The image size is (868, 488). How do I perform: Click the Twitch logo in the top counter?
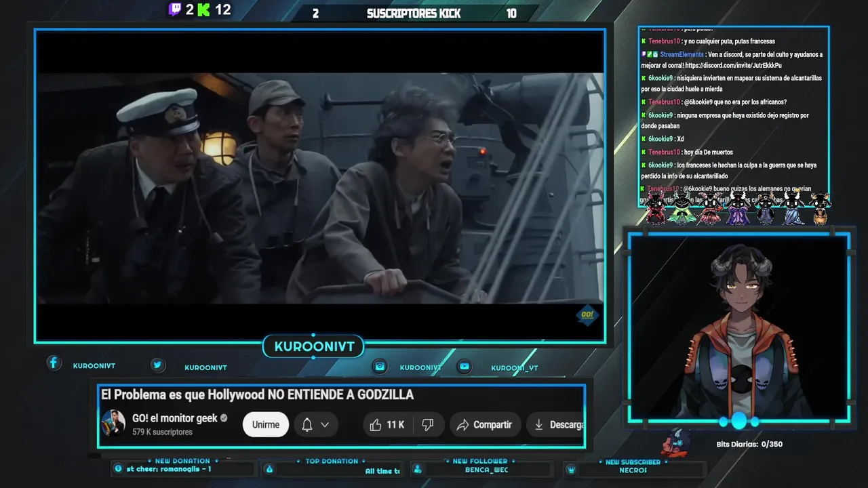175,9
